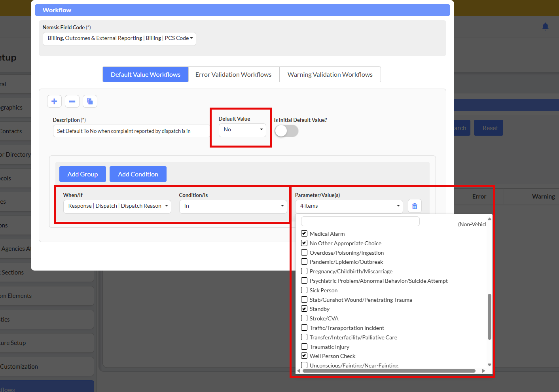This screenshot has width=559, height=392.
Task: Switch to Error Validation Workflows tab
Action: (233, 74)
